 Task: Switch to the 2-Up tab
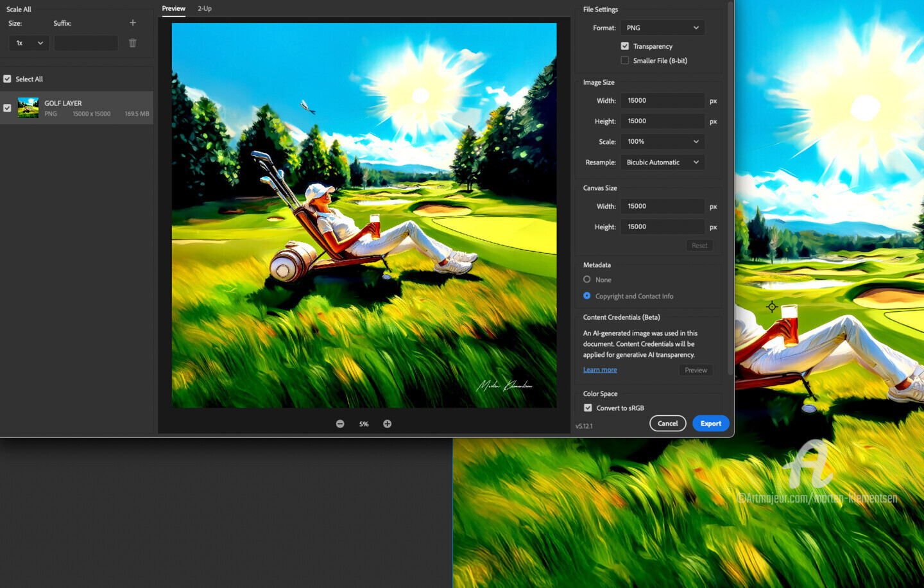[x=205, y=8]
